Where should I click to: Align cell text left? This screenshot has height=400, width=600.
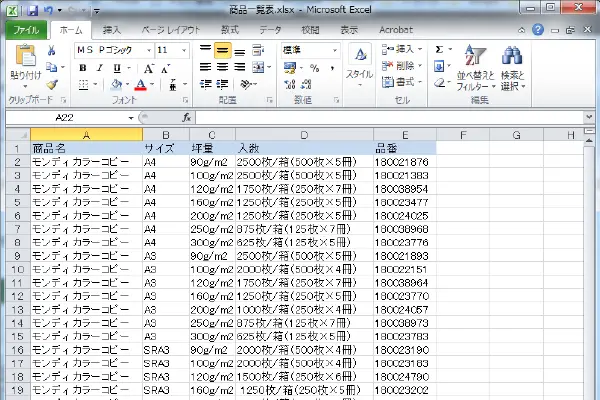[x=205, y=67]
